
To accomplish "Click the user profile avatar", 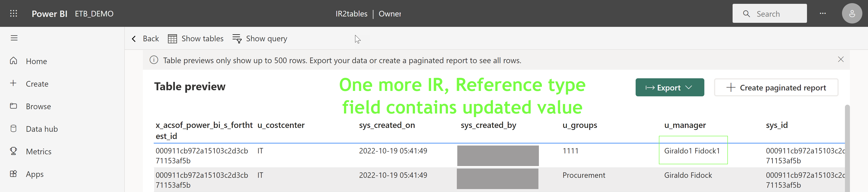I will (851, 14).
